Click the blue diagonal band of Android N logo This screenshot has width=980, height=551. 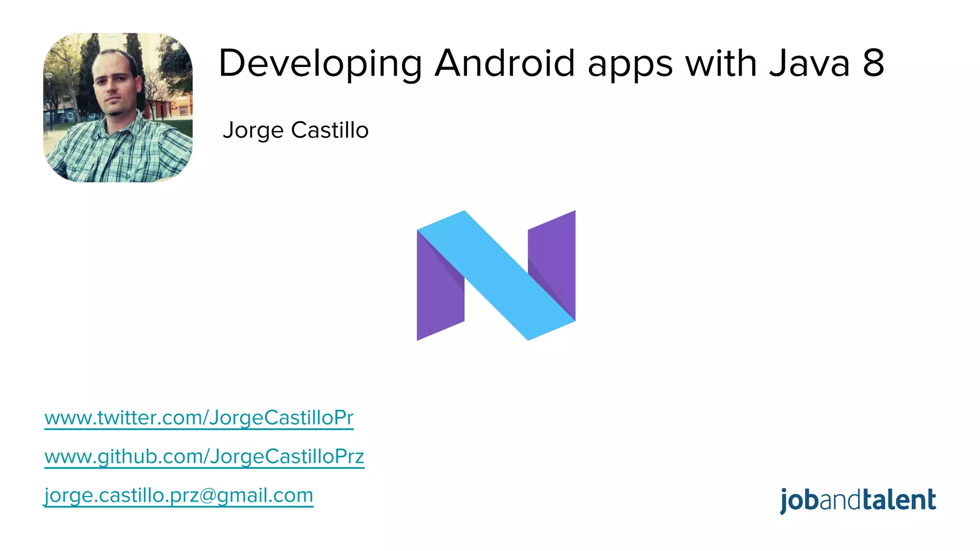[496, 275]
